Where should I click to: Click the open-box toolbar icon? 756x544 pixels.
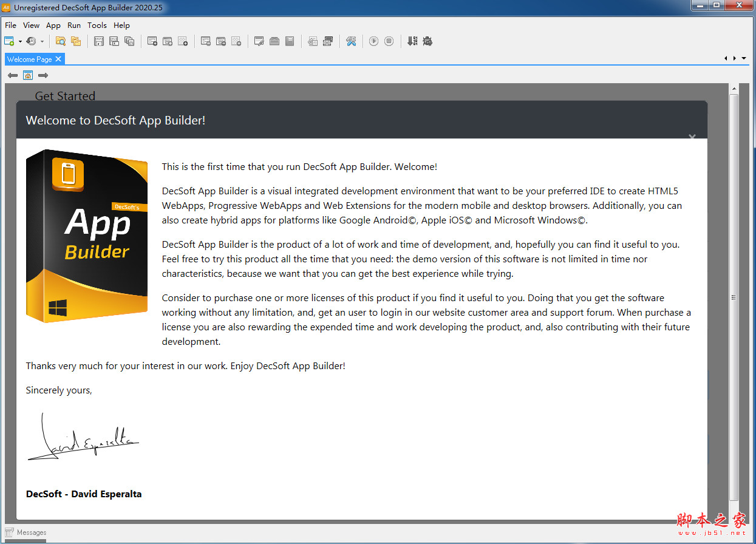pyautogui.click(x=274, y=41)
